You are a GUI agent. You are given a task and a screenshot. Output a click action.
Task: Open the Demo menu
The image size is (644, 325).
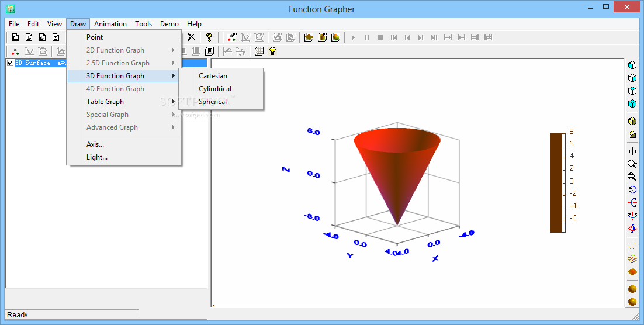click(169, 24)
